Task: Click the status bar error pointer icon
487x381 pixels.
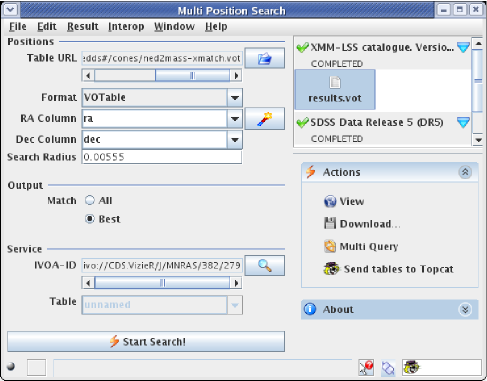Action: click(366, 368)
